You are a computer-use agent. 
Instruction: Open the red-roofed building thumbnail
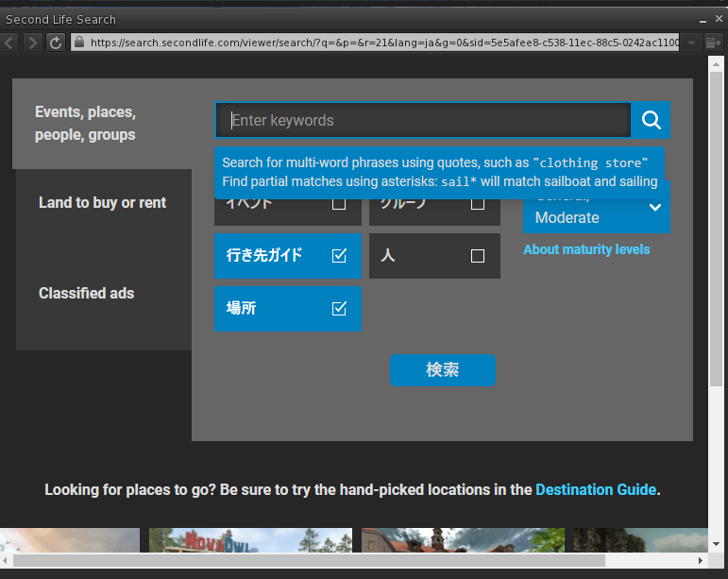tap(463, 540)
